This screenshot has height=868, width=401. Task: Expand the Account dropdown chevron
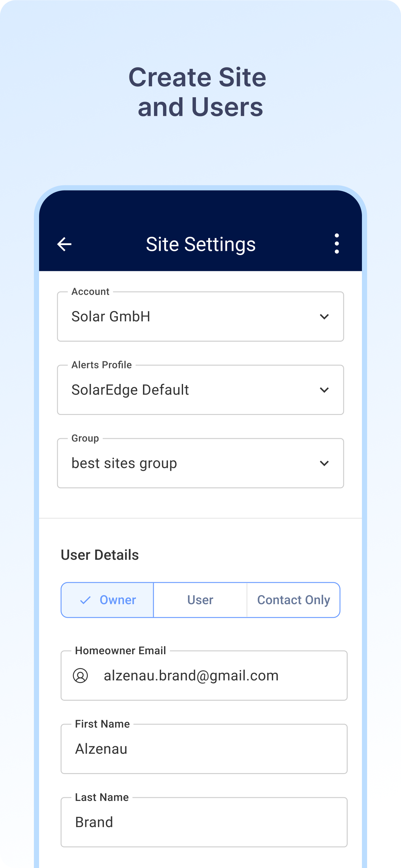point(324,316)
